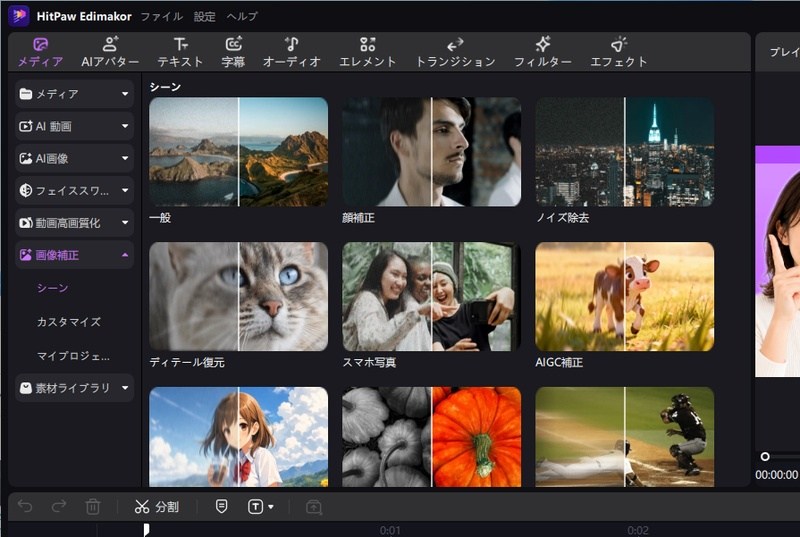Open the 字幕 subtitle tool
Viewport: 800px width, 537px height.
click(x=233, y=52)
